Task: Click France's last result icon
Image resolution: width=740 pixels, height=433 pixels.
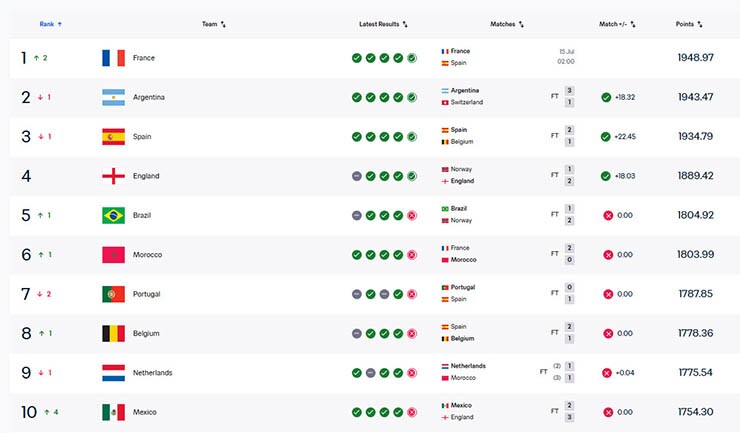Action: coord(412,58)
